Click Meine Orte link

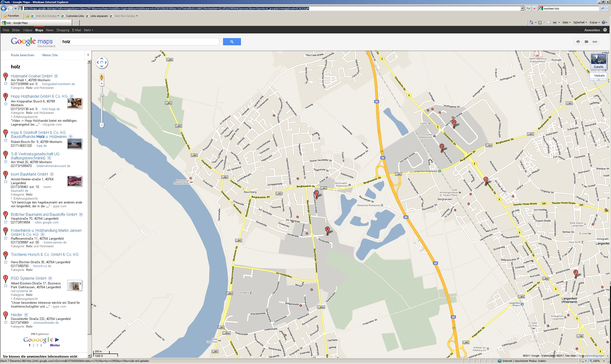[50, 55]
